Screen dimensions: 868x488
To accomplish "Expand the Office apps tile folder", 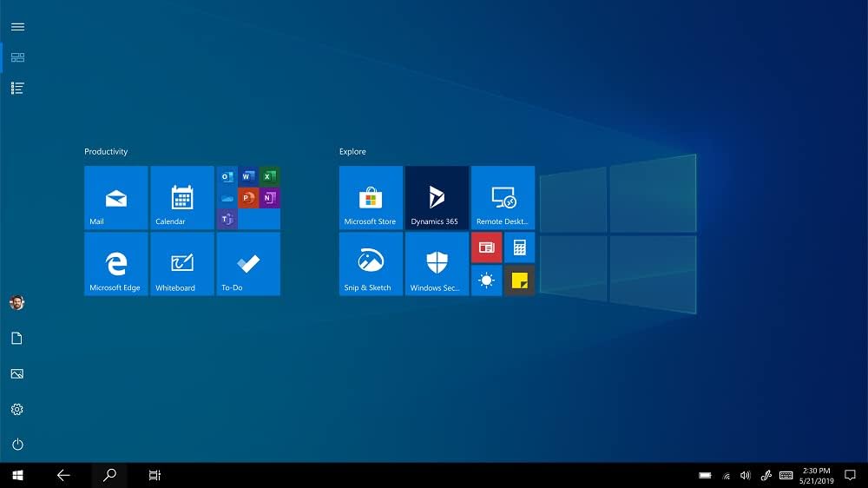I will [248, 198].
